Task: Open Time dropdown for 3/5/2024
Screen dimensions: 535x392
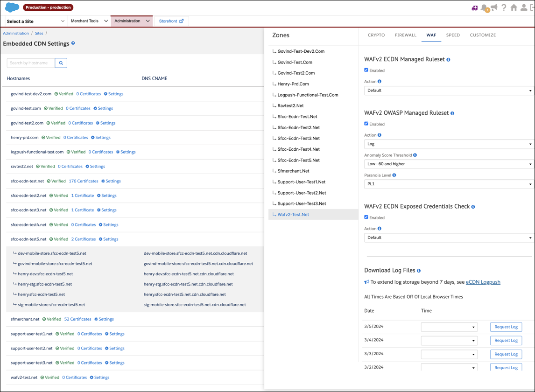Action: (x=450, y=327)
